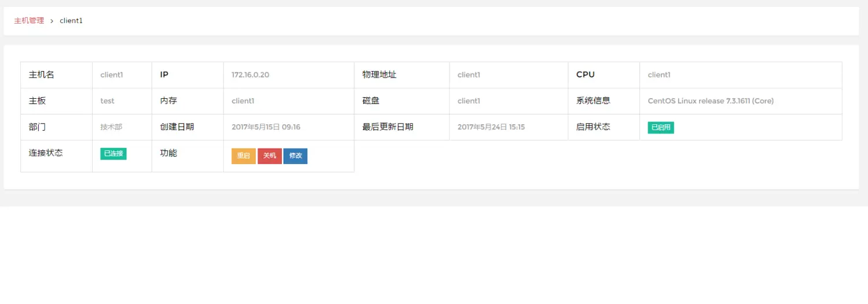Image resolution: width=868 pixels, height=304 pixels.
Task: Select the 功能 label
Action: (168, 153)
